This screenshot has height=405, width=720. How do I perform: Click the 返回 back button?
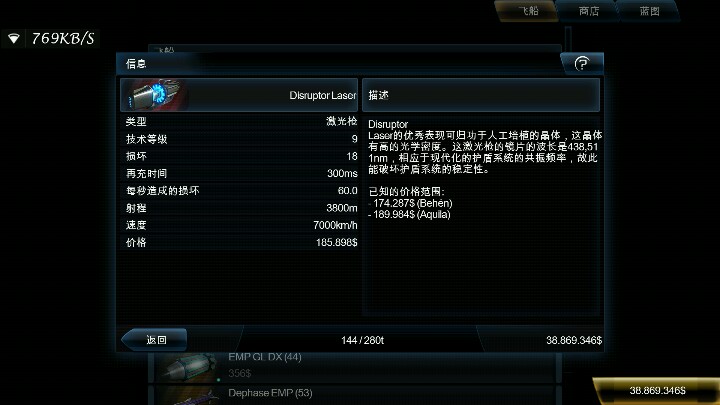pos(154,340)
